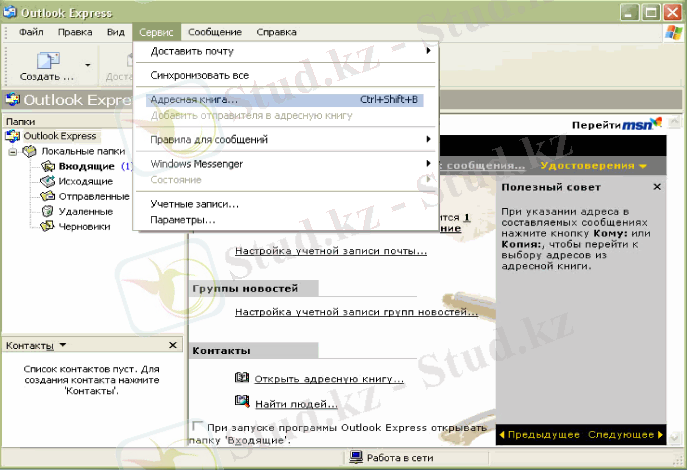Viewport: 687px width, 470px height.
Task: Open dropdown arrow next to Создать button
Action: (88, 66)
